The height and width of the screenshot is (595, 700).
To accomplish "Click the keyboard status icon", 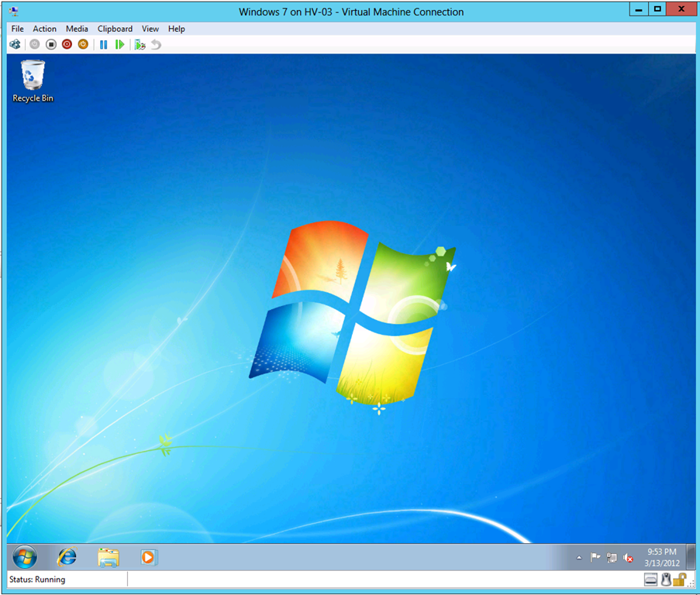I will click(651, 580).
